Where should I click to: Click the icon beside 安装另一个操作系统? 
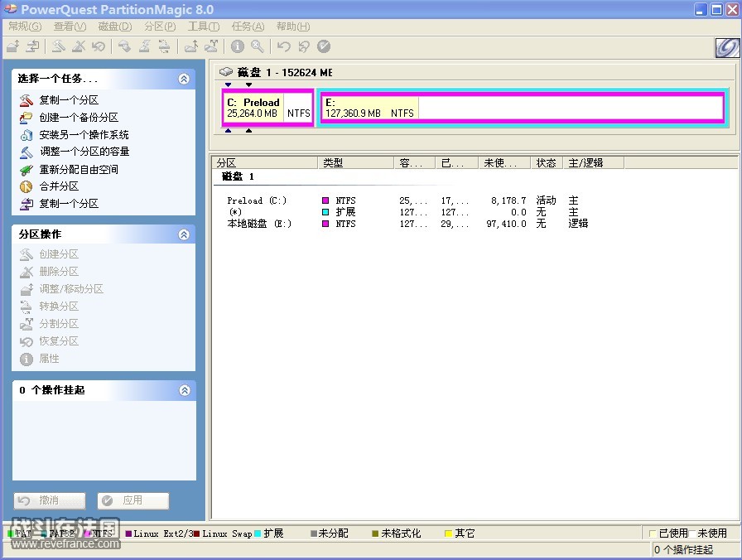tap(26, 135)
